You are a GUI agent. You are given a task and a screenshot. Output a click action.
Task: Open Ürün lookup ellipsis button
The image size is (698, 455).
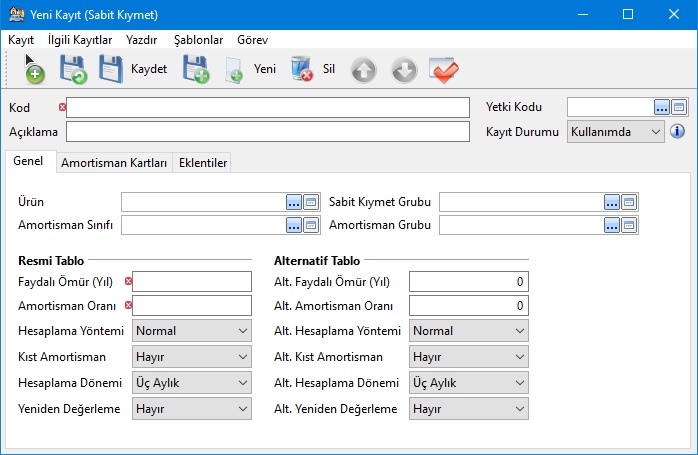coord(293,202)
